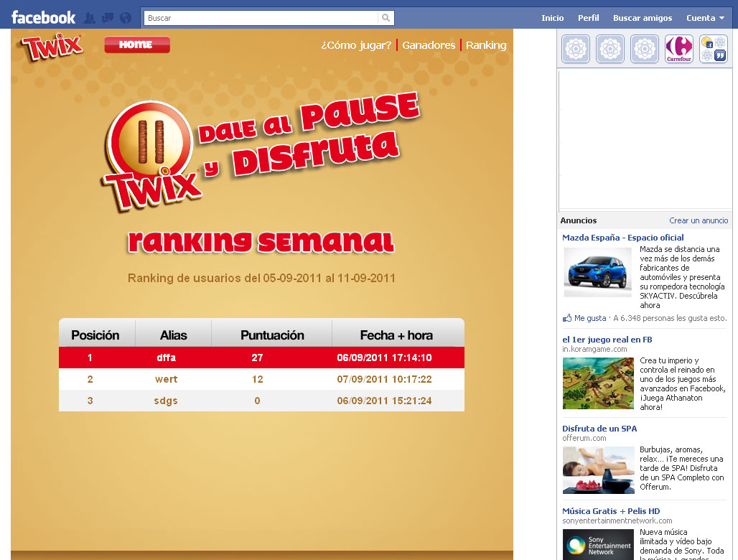Click the Alias column header
Image resolution: width=738 pixels, height=560 pixels.
pos(174,335)
